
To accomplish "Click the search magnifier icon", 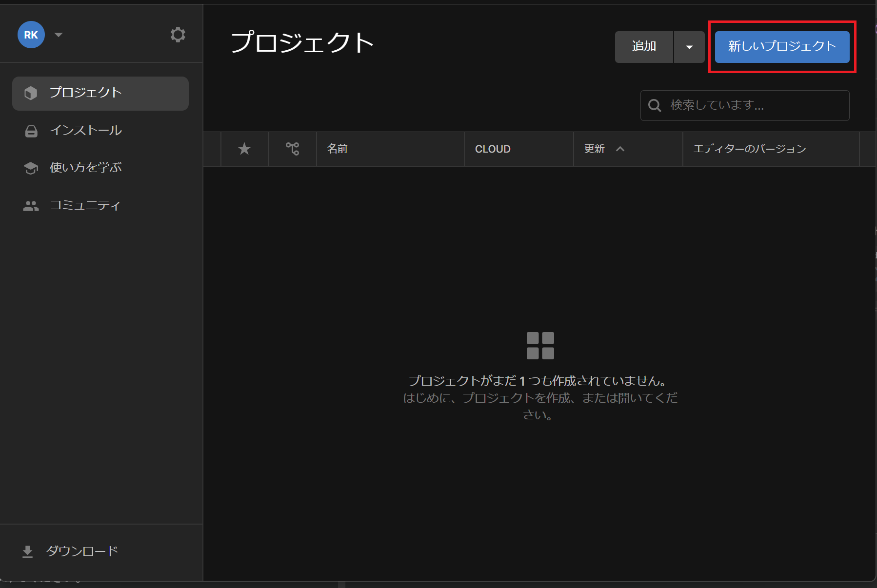I will [655, 105].
